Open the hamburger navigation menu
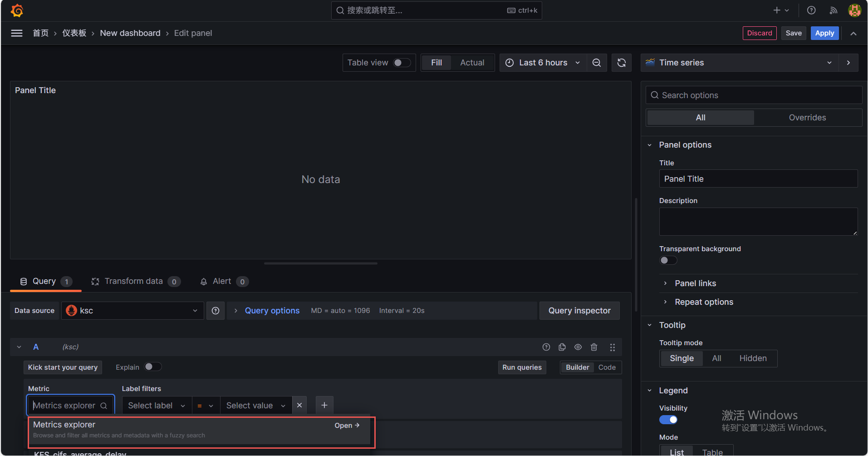Screen dimensions: 868x456 [x=17, y=33]
